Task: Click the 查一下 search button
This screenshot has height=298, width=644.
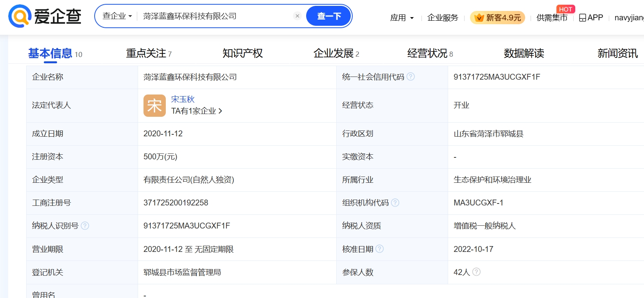Action: click(328, 16)
